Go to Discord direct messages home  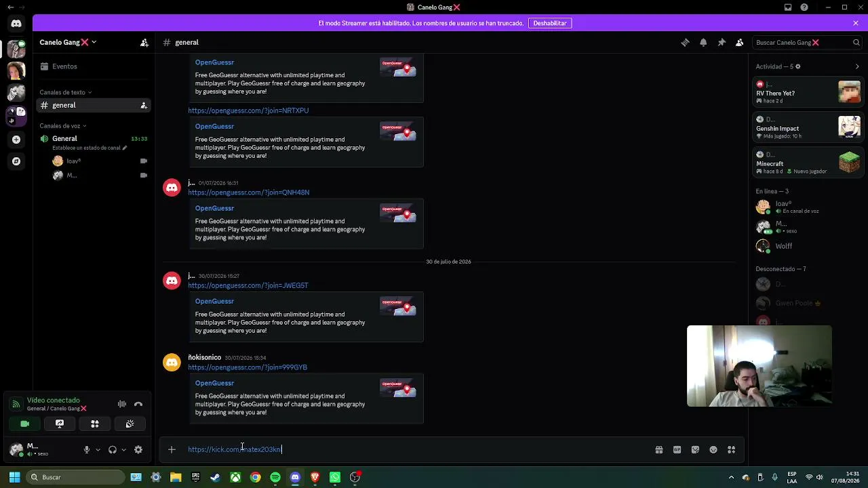[x=16, y=23]
